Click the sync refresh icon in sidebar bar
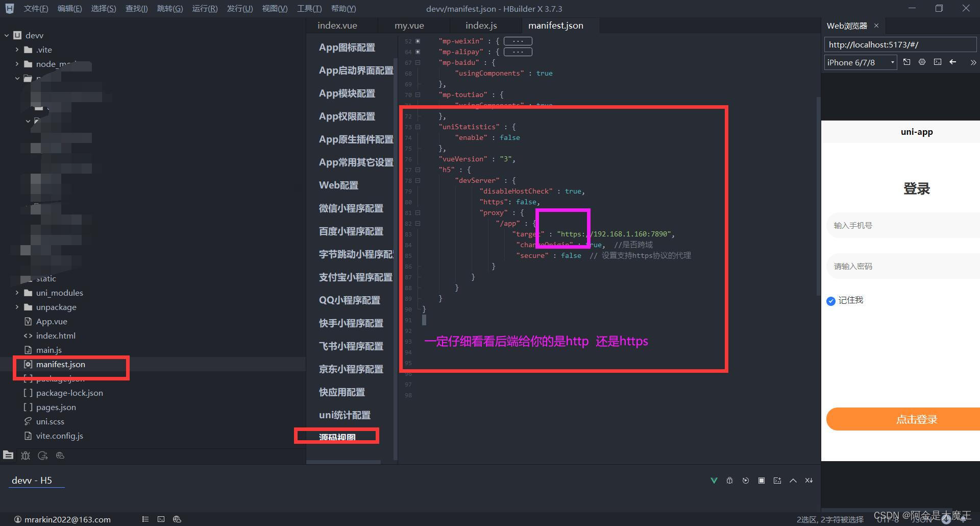 tap(43, 456)
